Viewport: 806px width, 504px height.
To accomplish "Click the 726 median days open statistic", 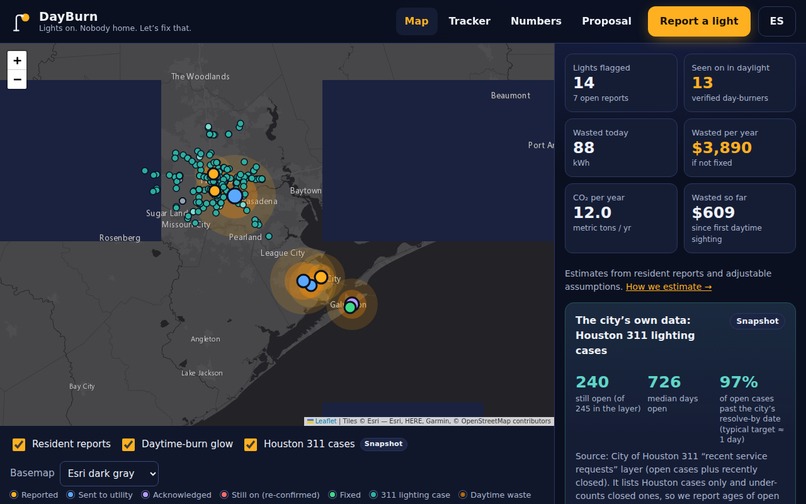I will (673, 393).
